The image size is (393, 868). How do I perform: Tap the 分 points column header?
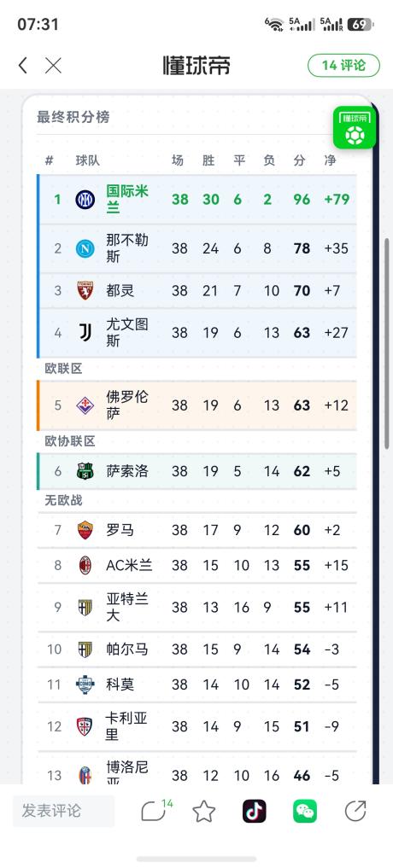(299, 160)
